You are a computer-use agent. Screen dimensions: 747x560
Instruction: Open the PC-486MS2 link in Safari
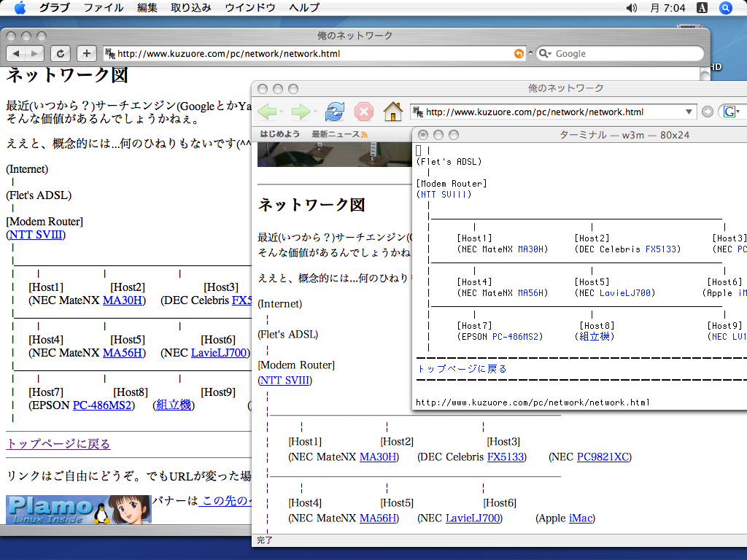click(102, 405)
